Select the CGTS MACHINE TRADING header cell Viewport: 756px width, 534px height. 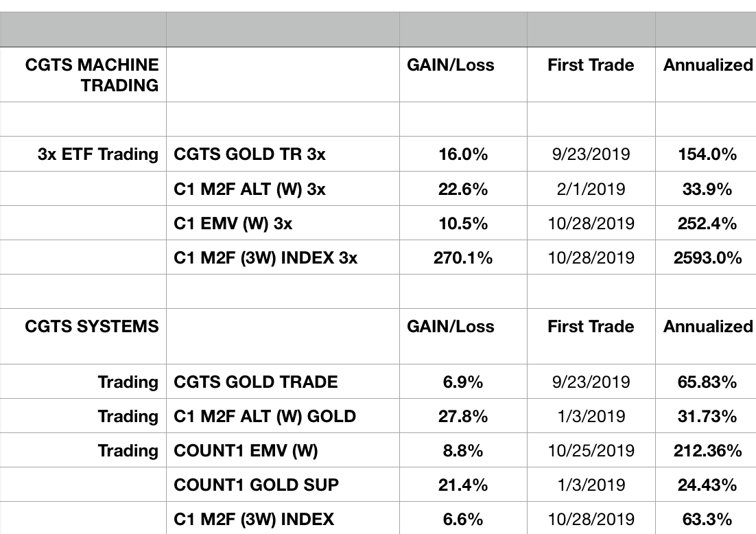[92, 75]
